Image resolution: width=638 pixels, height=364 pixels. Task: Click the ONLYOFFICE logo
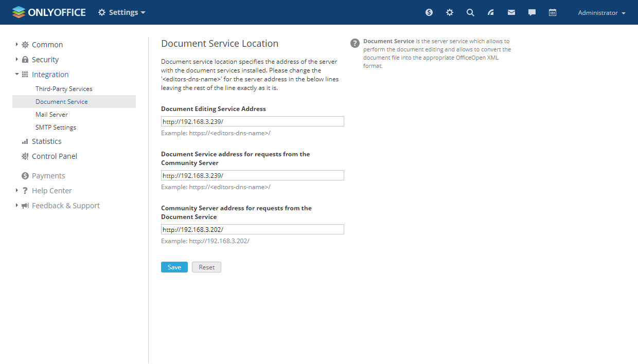click(48, 12)
